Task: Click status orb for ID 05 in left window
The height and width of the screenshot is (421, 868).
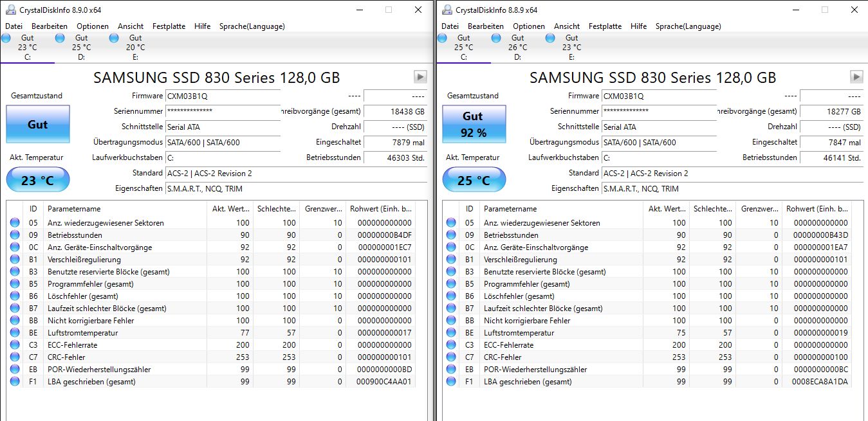Action: 15,223
